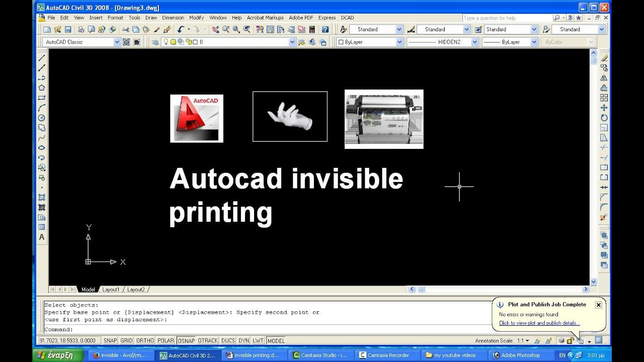
Task: Select the Hatch tool
Action: click(42, 198)
